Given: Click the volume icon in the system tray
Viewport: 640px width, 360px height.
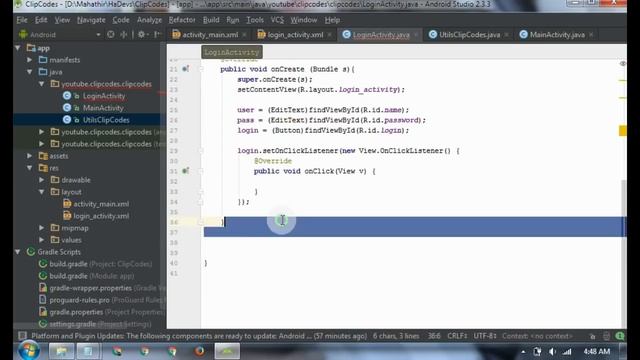Looking at the screenshot, I should point(552,351).
